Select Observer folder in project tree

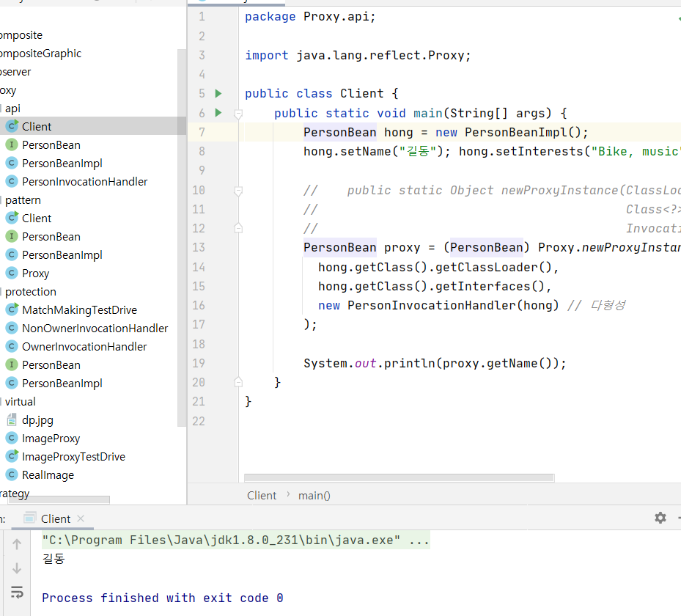tap(15, 72)
